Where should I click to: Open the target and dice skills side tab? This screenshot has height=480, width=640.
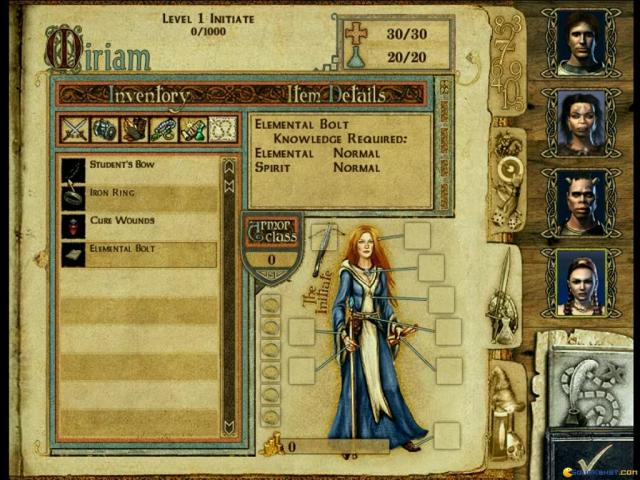click(506, 182)
